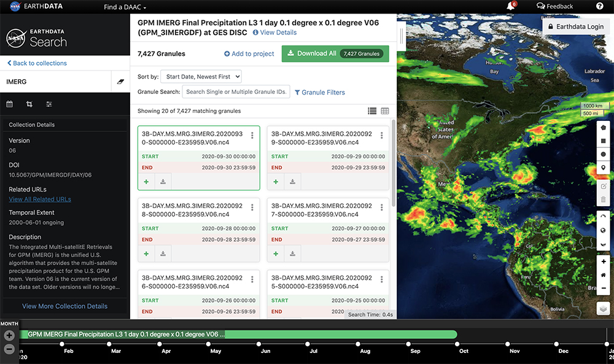Click the IMERG keyword search field
Viewport: 614px width, 364px height.
tap(56, 82)
